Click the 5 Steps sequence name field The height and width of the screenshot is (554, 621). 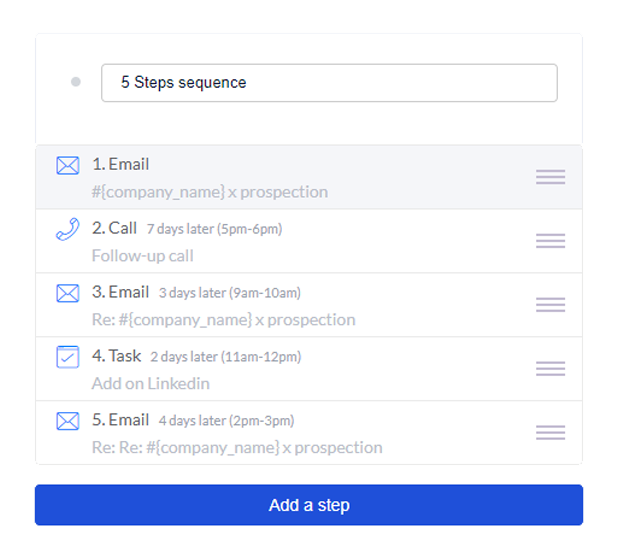pyautogui.click(x=329, y=83)
